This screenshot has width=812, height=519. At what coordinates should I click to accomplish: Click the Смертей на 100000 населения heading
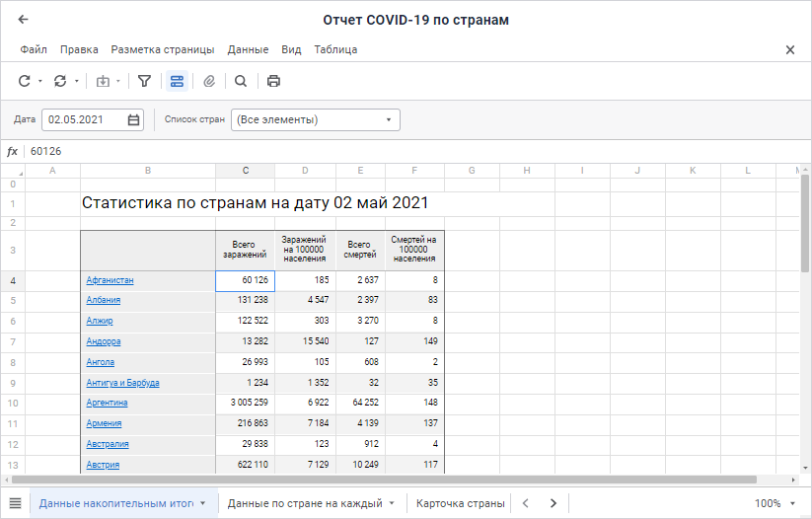[x=414, y=250]
